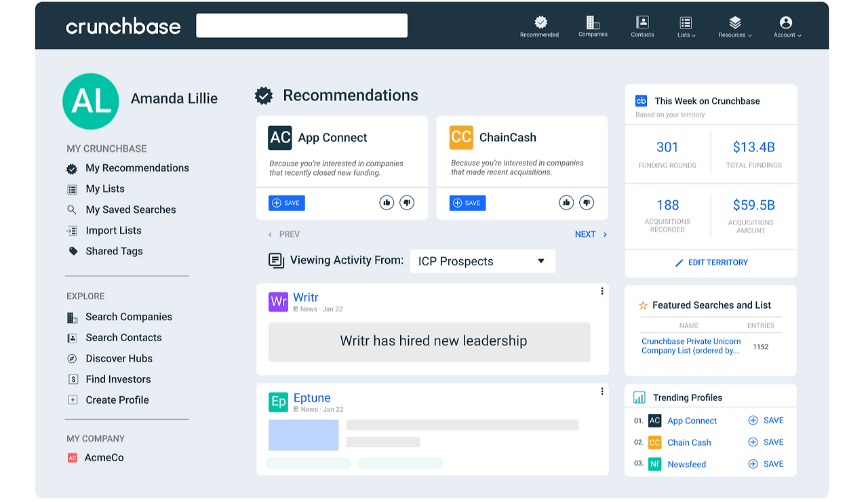The width and height of the screenshot is (868, 502).
Task: Thumbs up the App Connect recommendation
Action: pyautogui.click(x=387, y=202)
